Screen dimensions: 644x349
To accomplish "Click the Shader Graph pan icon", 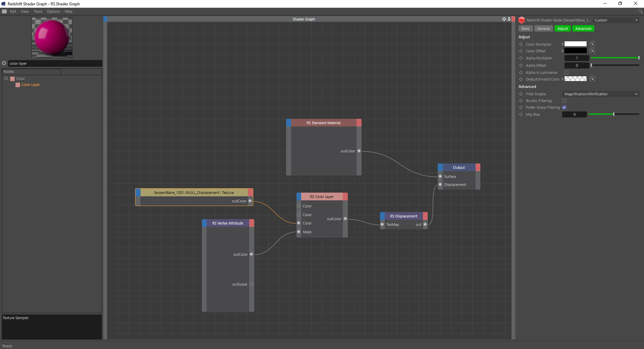I will click(504, 19).
